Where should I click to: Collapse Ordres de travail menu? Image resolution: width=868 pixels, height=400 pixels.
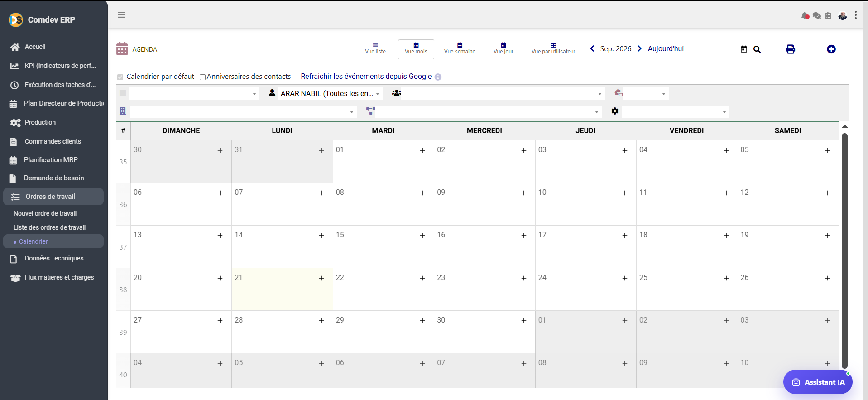coord(53,197)
